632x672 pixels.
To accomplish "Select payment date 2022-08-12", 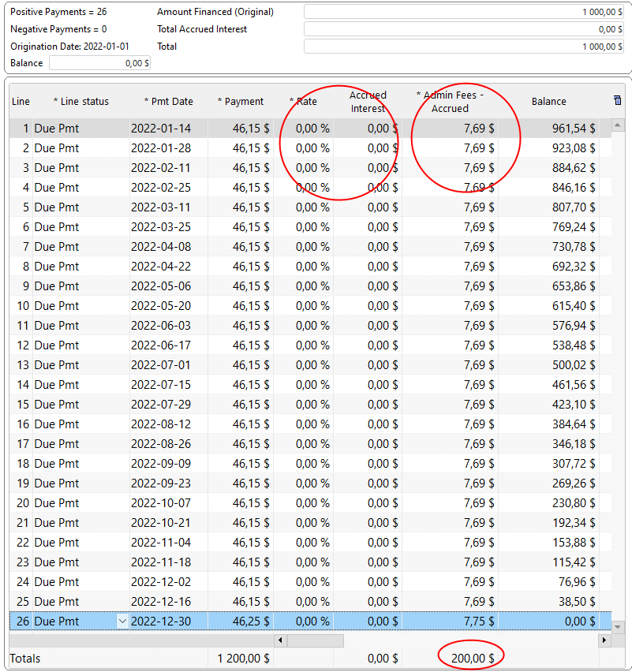I will (161, 424).
